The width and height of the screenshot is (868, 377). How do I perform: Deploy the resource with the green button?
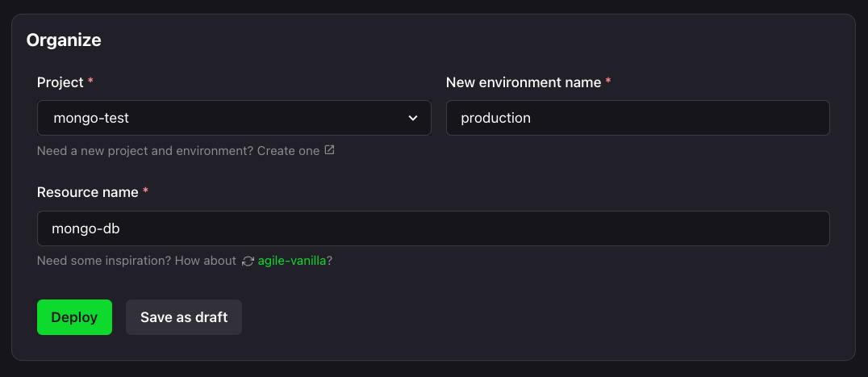(74, 317)
